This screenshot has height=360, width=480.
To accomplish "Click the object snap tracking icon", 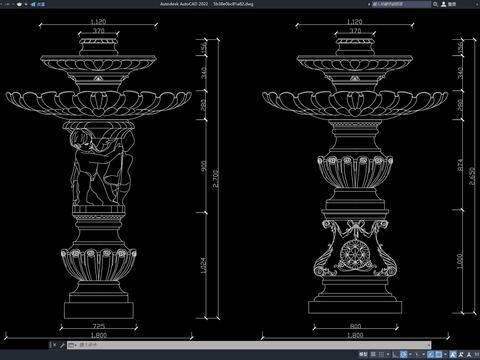I will tap(430, 354).
